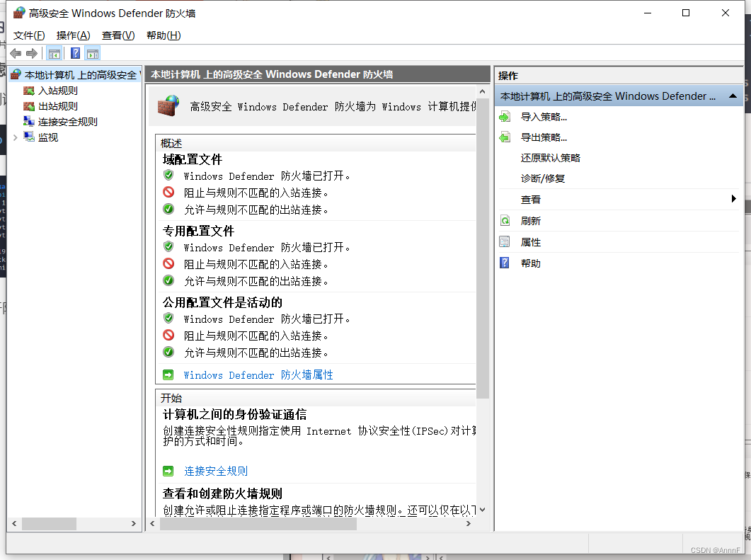Click 帮助 action in right pane
Viewport: 751px width, 560px height.
531,263
